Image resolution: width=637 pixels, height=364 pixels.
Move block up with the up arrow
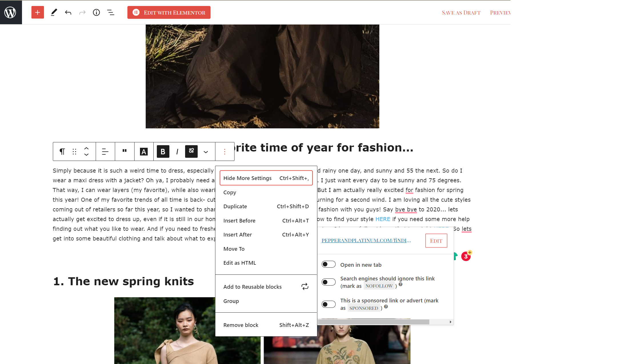(86, 149)
